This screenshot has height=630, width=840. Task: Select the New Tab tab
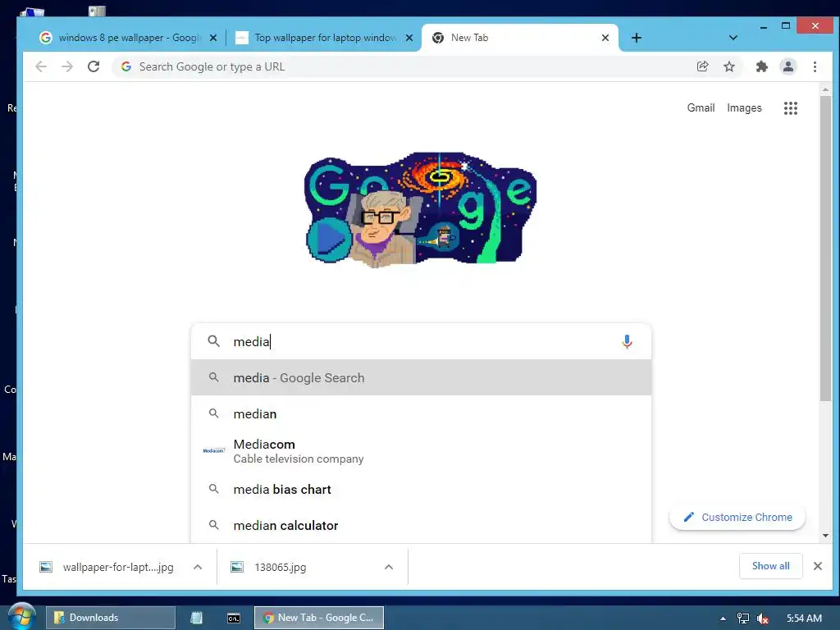[519, 38]
